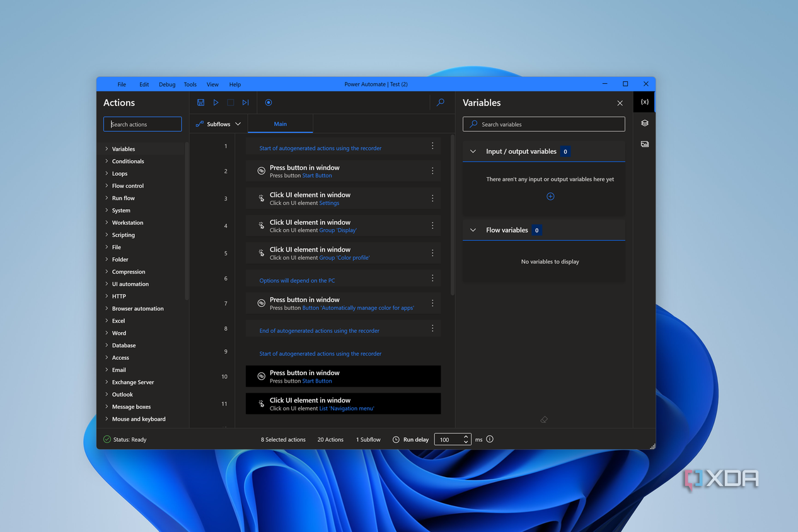798x532 pixels.
Task: Increase the Run delay value with the up arrow
Action: pyautogui.click(x=466, y=436)
